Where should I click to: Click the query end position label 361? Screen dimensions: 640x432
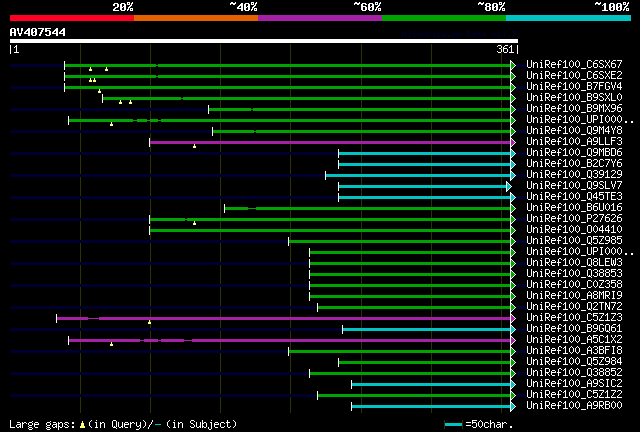click(x=505, y=49)
